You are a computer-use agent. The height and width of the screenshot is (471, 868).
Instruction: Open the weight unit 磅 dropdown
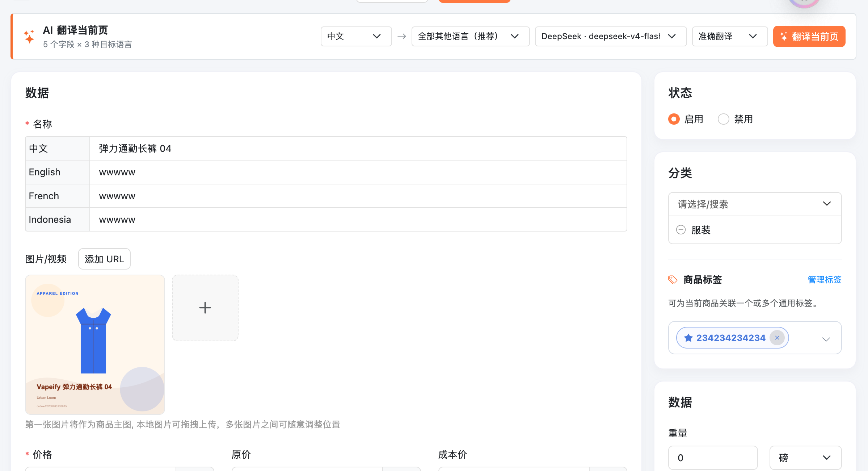806,458
